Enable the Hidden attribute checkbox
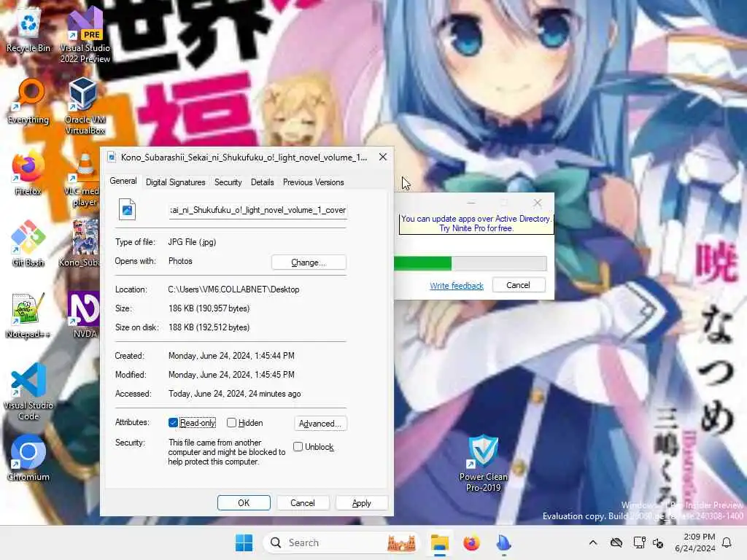This screenshot has width=747, height=560. tap(231, 422)
